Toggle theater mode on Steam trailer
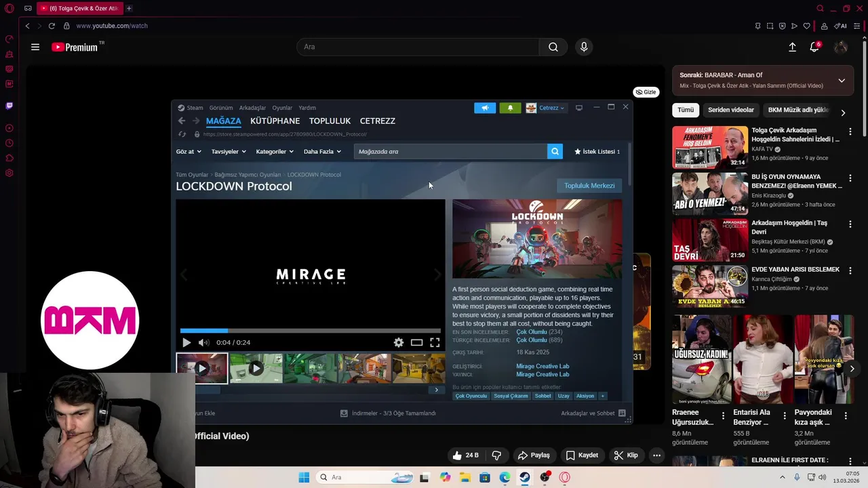 [416, 342]
